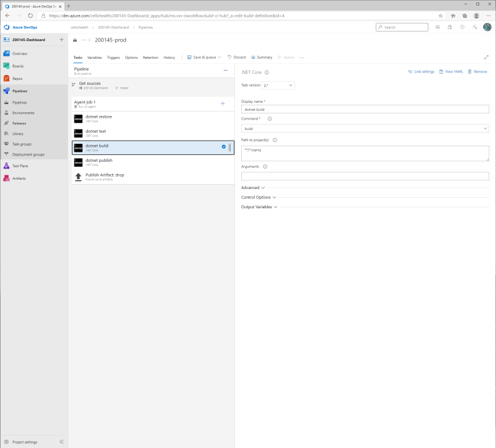The height and width of the screenshot is (448, 496).
Task: Click cellohealth breadcrumb link
Action: click(79, 27)
